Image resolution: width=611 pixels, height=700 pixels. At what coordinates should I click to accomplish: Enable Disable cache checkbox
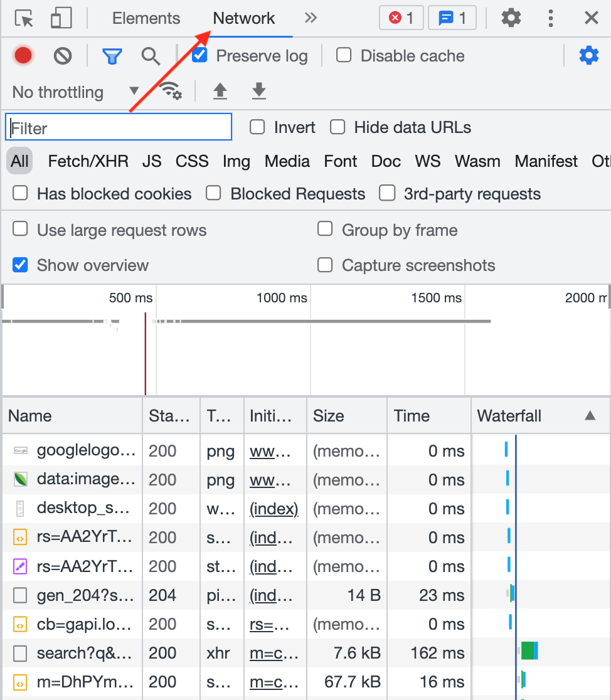coord(344,55)
